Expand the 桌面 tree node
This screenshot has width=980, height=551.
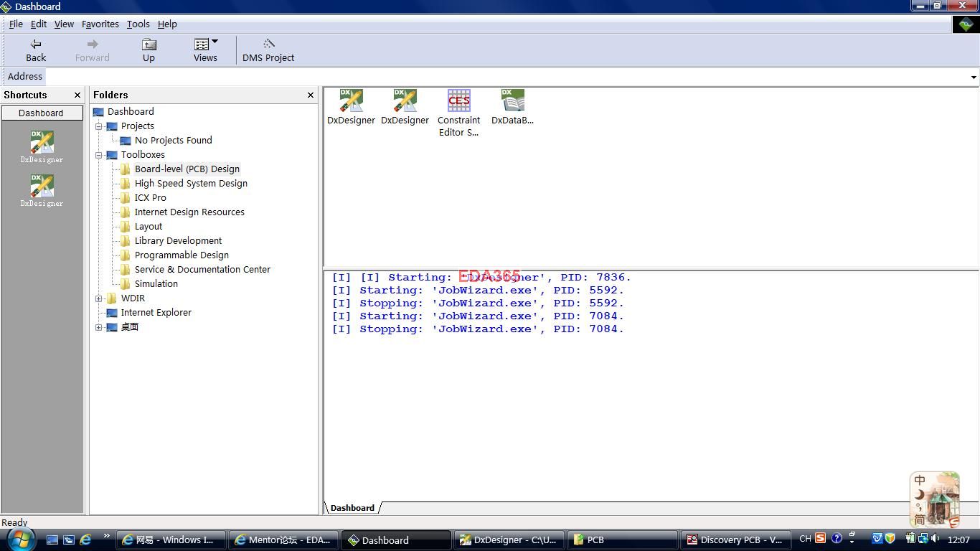[x=99, y=327]
